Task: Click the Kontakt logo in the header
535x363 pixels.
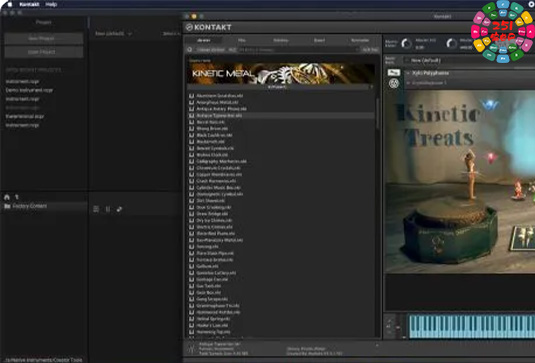Action: pyautogui.click(x=208, y=27)
